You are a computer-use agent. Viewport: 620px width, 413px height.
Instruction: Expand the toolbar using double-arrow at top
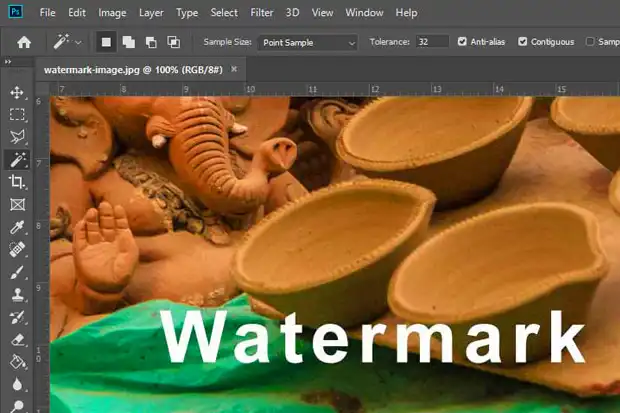click(10, 63)
